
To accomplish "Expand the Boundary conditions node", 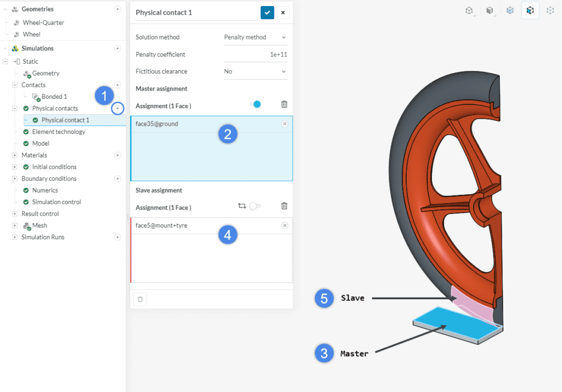I will [x=15, y=179].
